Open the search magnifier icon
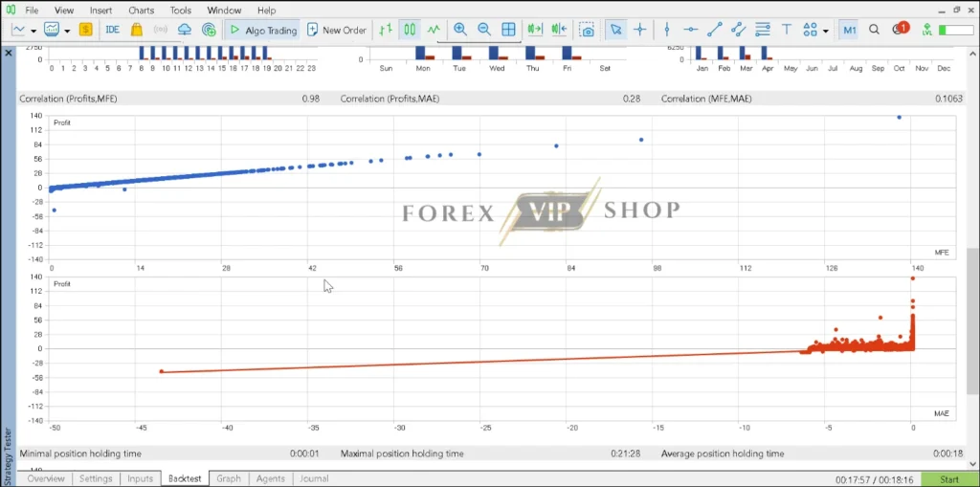This screenshot has width=980, height=487. tap(875, 30)
